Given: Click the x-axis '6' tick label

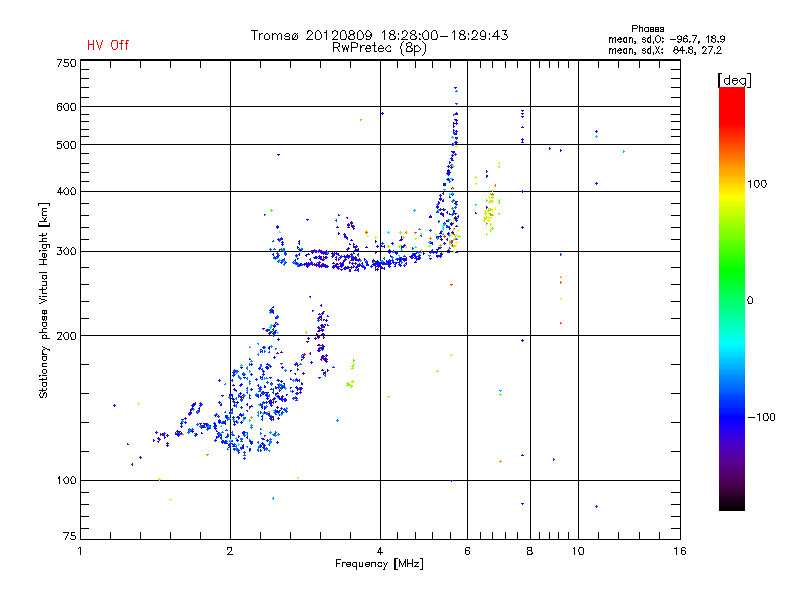Looking at the screenshot, I should [x=467, y=551].
